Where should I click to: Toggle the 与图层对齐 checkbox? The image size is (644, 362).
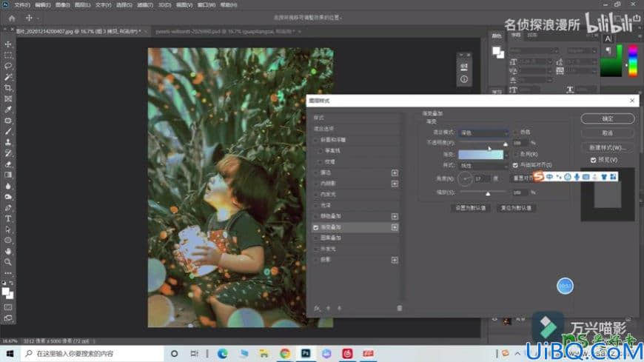pyautogui.click(x=515, y=165)
